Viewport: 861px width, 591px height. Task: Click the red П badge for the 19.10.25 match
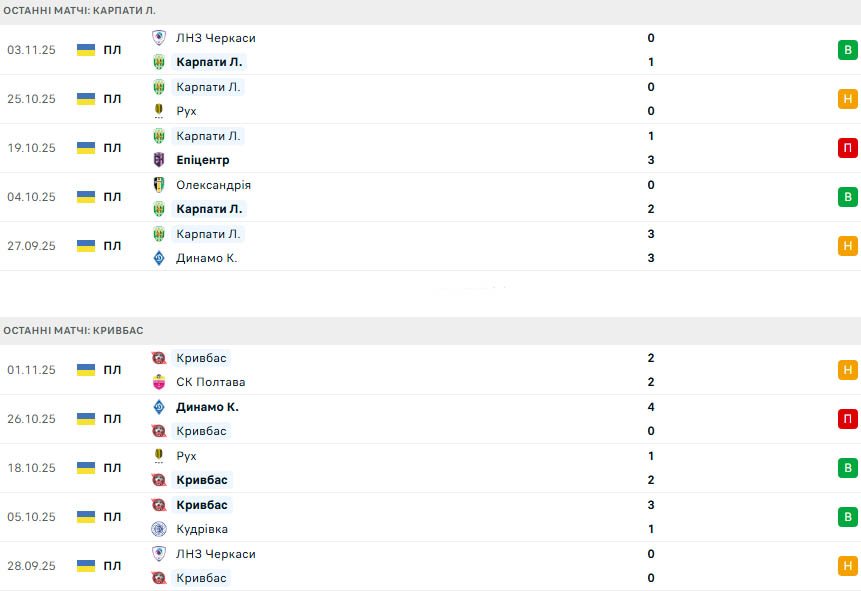[848, 148]
